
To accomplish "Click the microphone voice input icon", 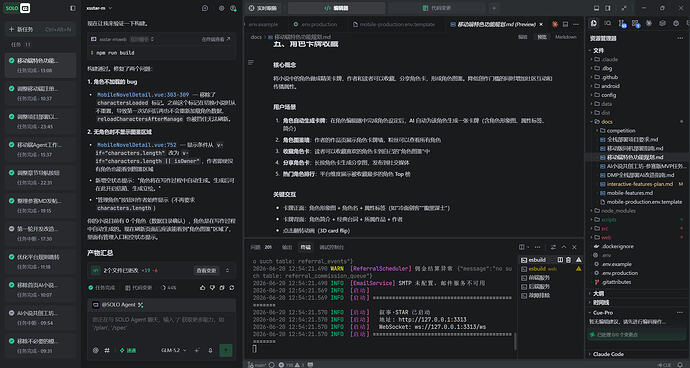I will pyautogui.click(x=210, y=350).
